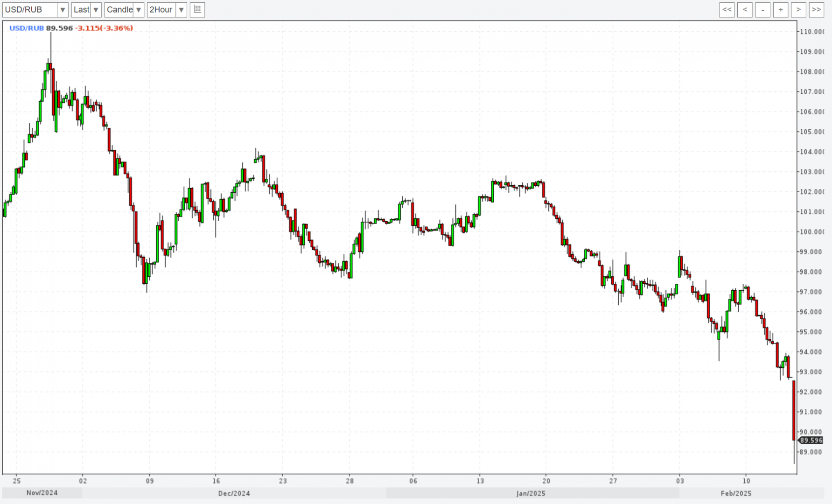
Task: Select the Dec/2024 month on time axis
Action: pos(234,493)
